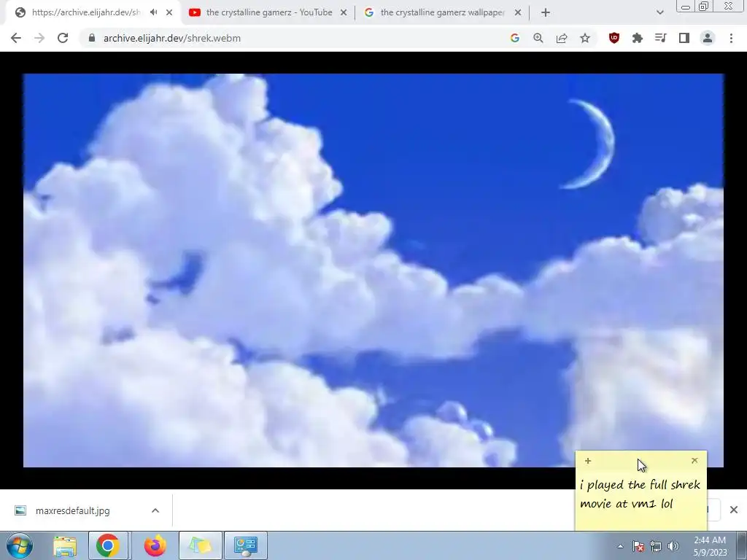
Task: Switch to crystalline gamerz wallpaper Google tab
Action: (442, 12)
